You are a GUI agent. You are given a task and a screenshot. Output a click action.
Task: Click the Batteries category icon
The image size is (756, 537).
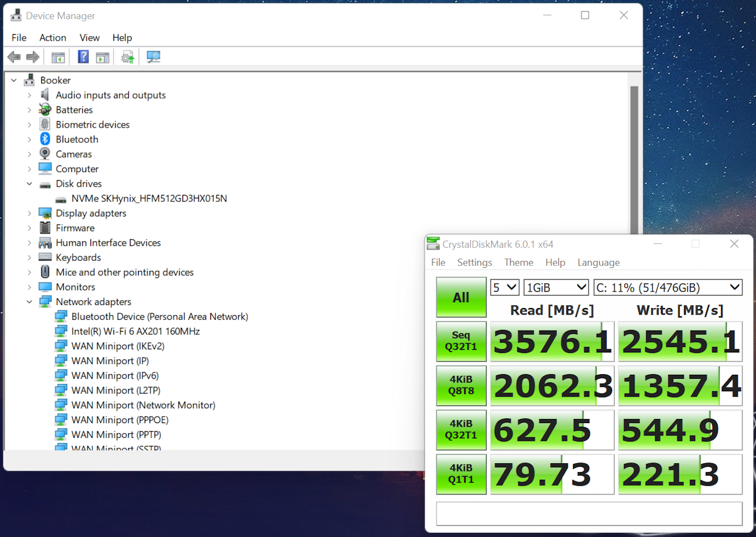coord(45,110)
